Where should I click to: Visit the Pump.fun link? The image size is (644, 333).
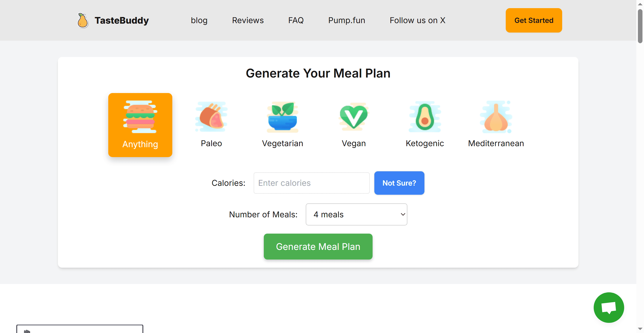(347, 20)
